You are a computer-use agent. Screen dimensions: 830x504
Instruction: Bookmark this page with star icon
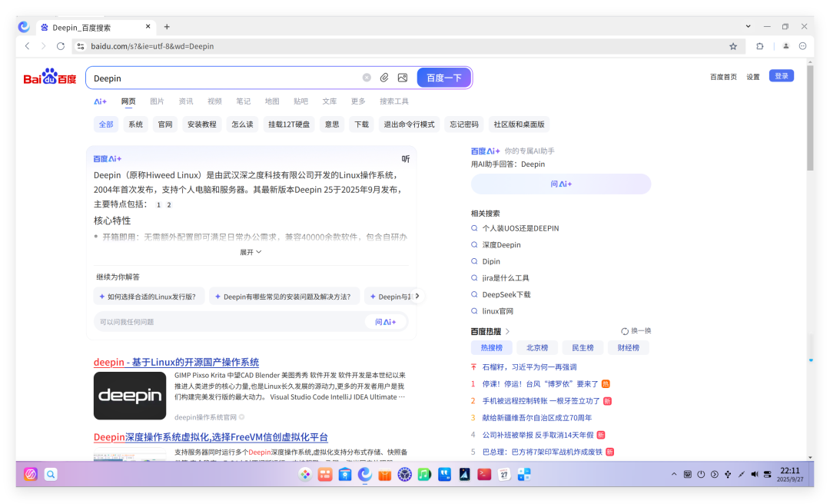[x=733, y=46]
